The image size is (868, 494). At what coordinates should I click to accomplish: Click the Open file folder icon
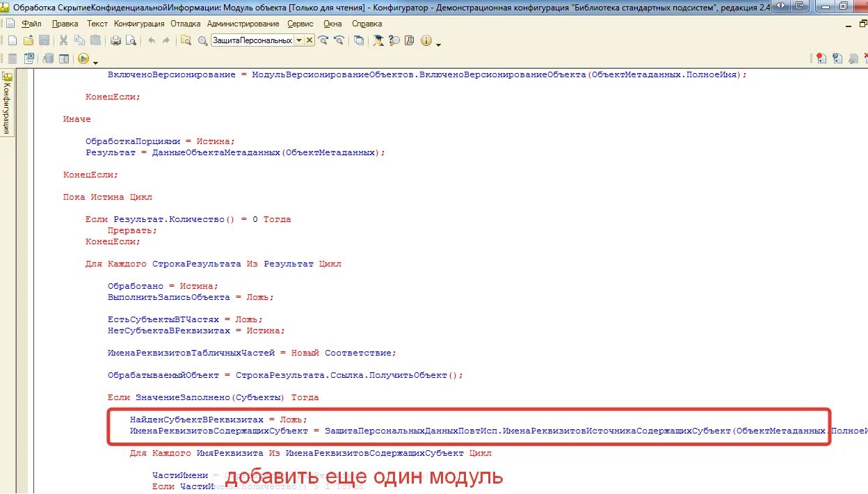(28, 40)
